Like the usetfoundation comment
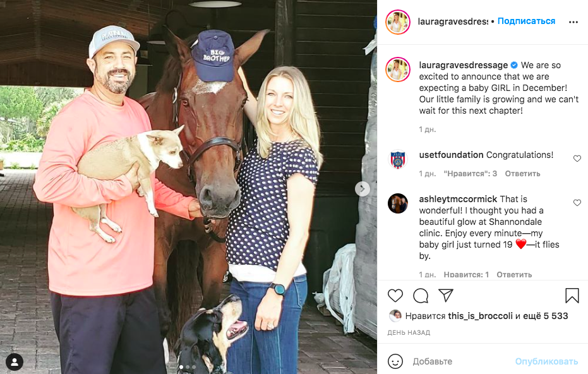 click(x=577, y=159)
